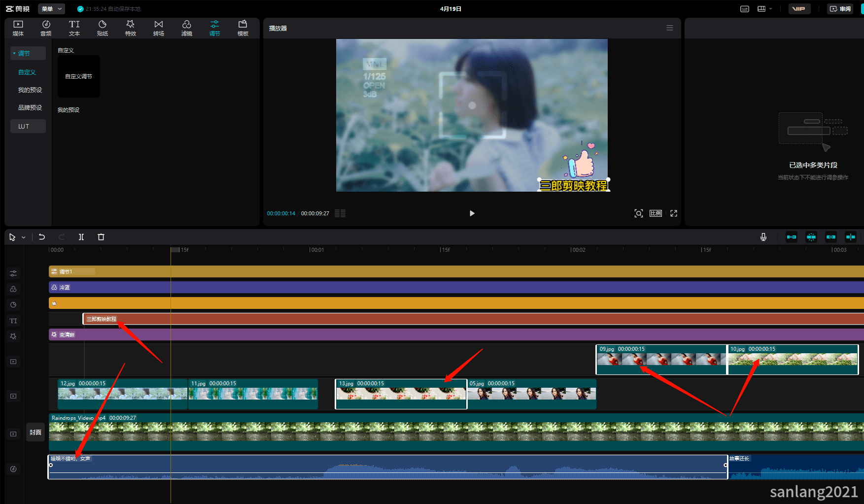Select the 10.jpg clip

(793, 360)
